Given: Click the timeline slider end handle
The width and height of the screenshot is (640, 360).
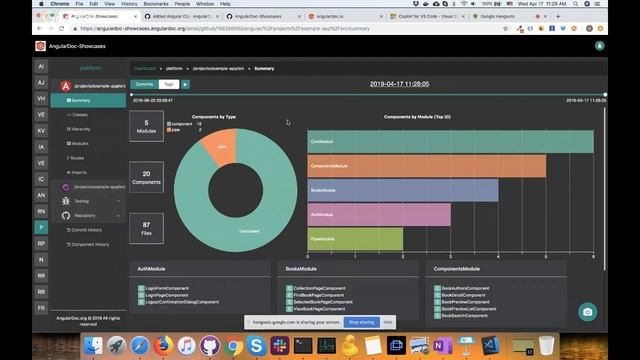Looking at the screenshot, I should 605,95.
